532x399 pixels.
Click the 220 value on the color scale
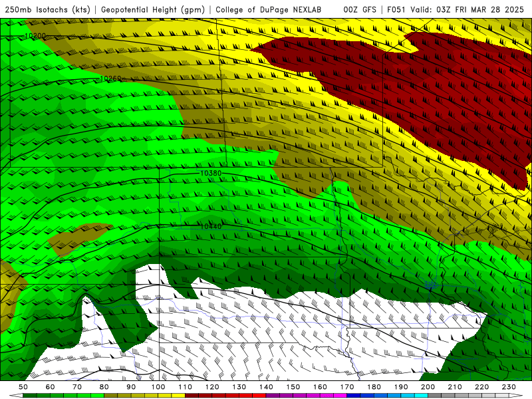[481, 387]
